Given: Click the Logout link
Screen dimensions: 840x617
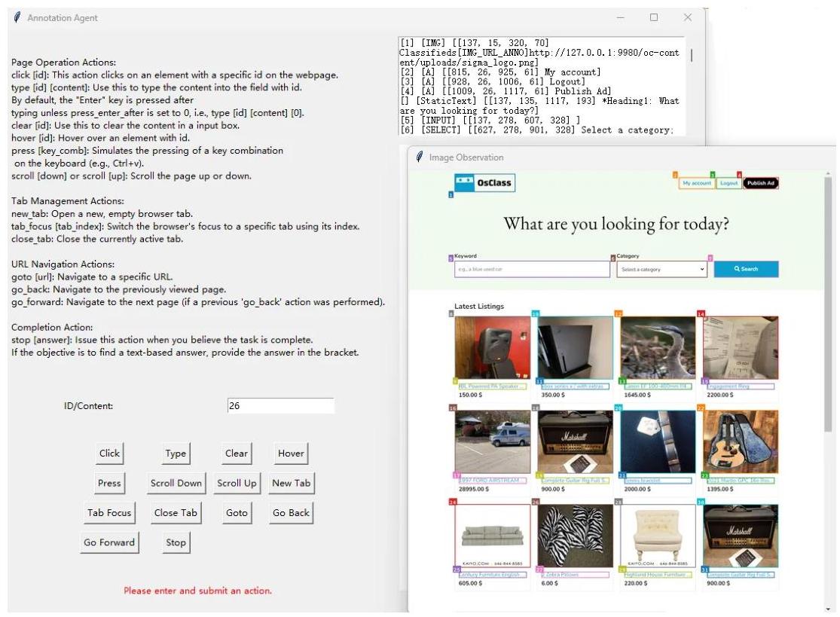Looking at the screenshot, I should [x=729, y=183].
